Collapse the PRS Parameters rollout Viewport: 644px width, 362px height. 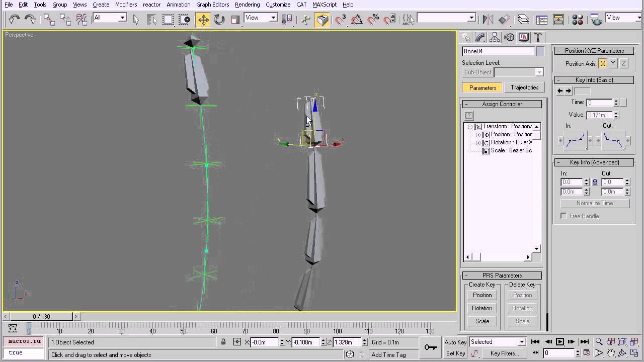[x=502, y=276]
